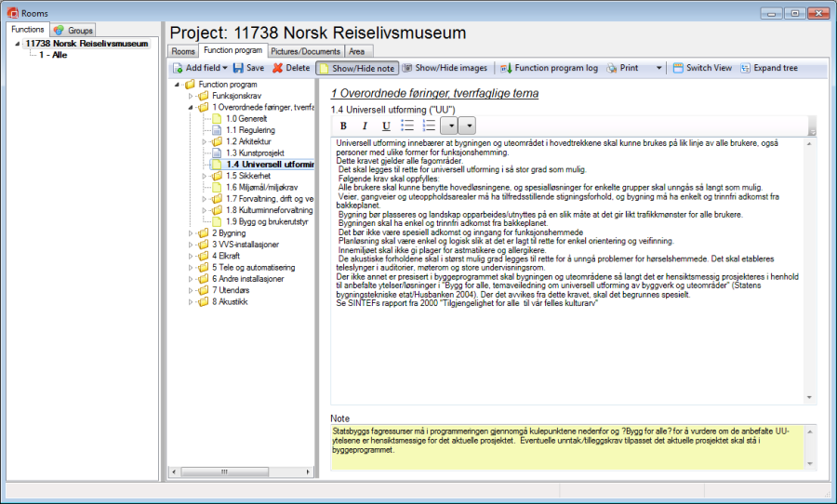Open the Print dropdown arrow
This screenshot has height=504, width=837.
658,68
